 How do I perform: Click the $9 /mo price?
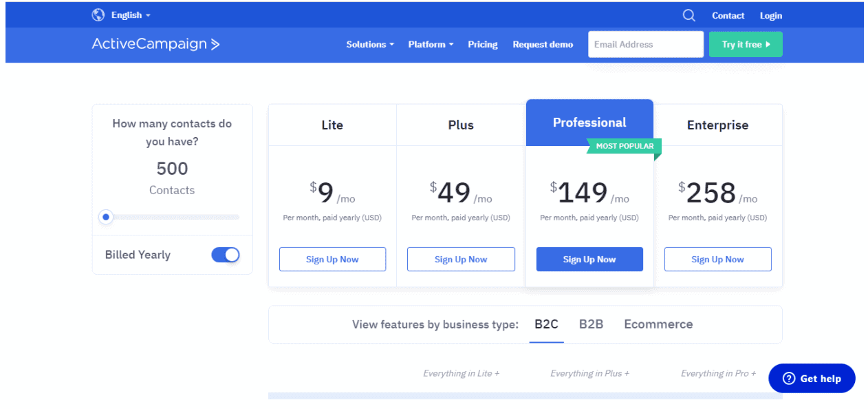[332, 193]
